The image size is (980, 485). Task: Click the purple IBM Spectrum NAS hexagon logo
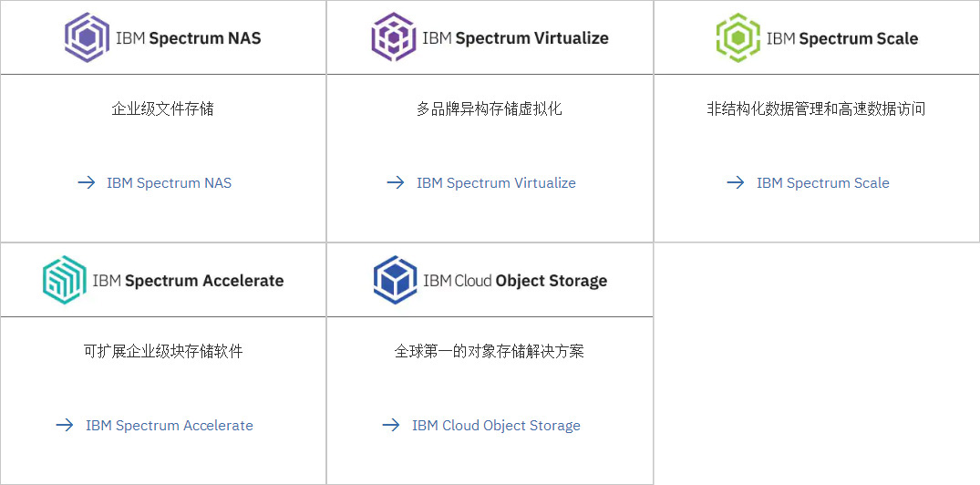point(88,37)
